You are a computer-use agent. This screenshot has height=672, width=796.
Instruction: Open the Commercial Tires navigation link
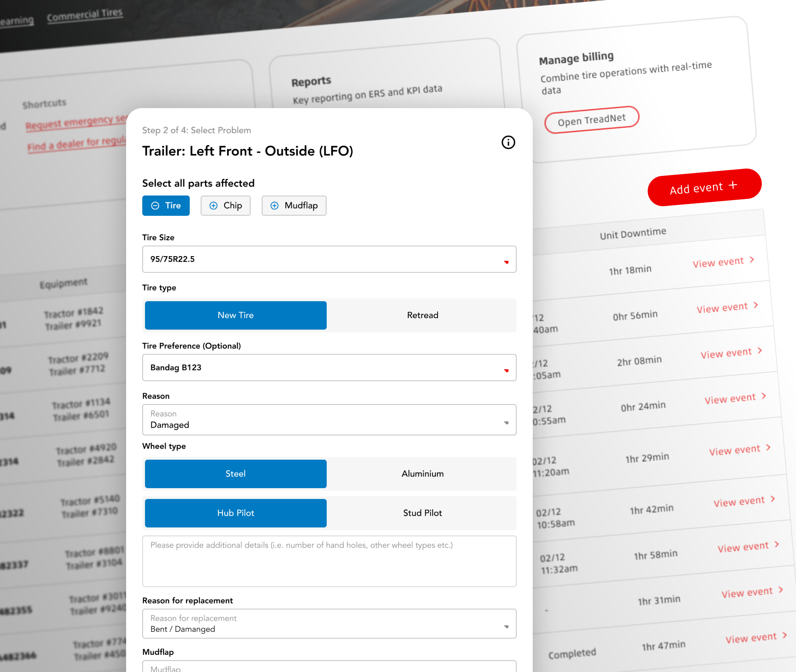(85, 15)
